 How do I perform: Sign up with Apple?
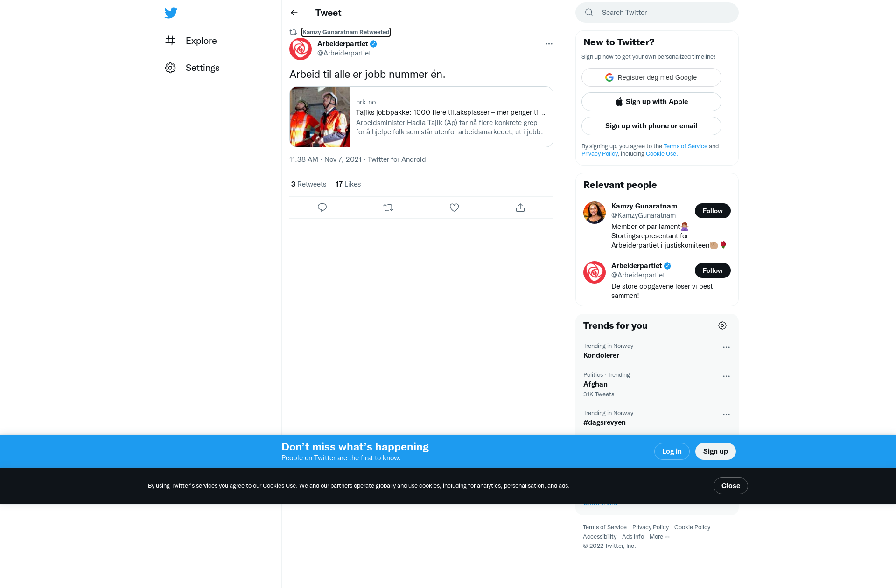[651, 102]
